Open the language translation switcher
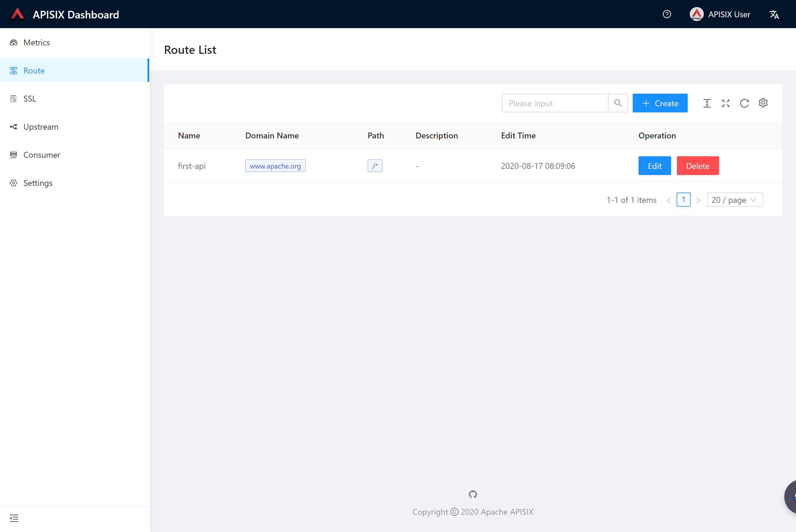Viewport: 796px width, 532px height. [x=774, y=15]
